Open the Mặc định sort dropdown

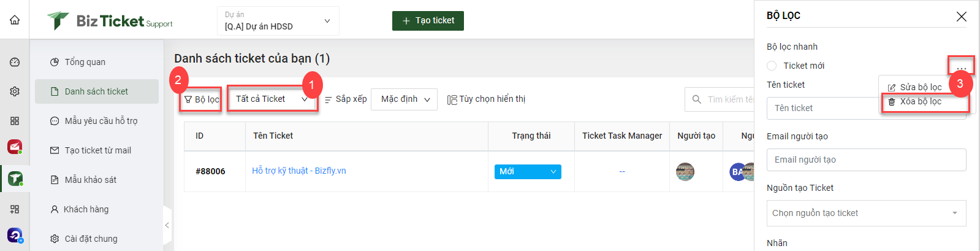(405, 99)
